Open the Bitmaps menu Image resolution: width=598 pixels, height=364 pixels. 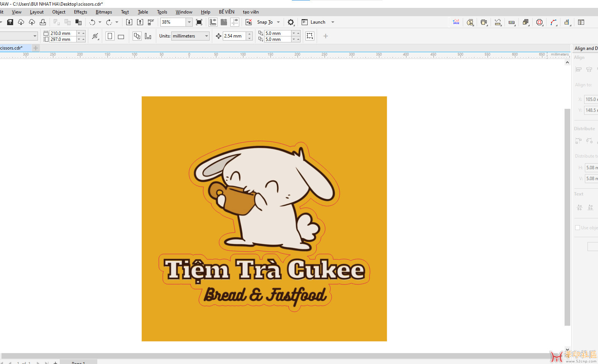point(104,12)
